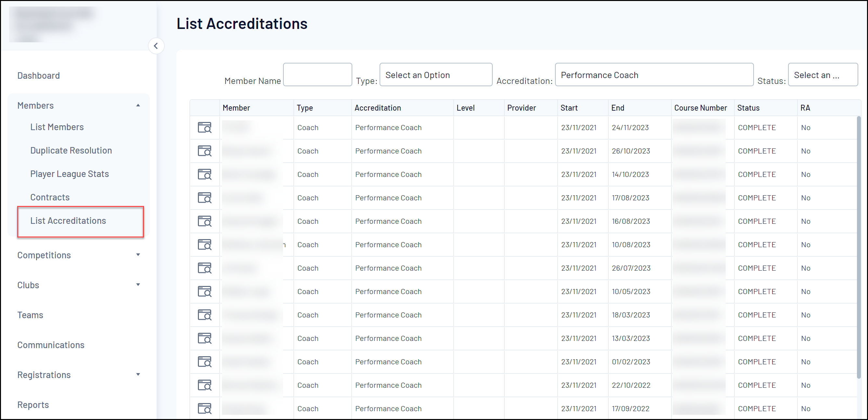Click view icon for row ending 22/10/2022
Screen dimensions: 868x420
click(204, 385)
